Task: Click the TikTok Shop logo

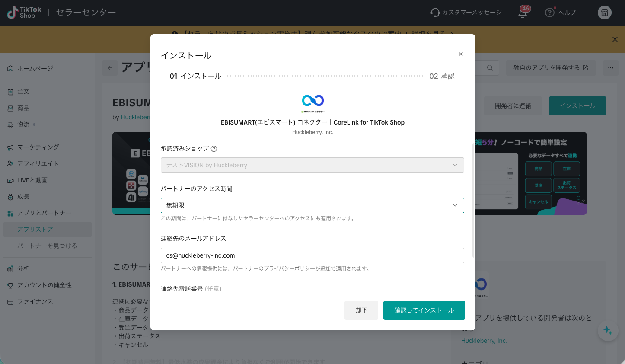Action: (x=24, y=13)
